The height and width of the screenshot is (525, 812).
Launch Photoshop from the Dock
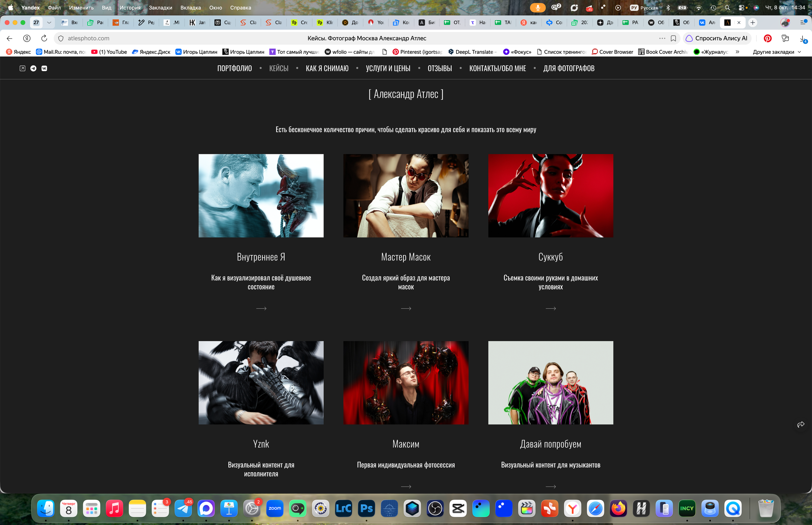click(x=366, y=508)
